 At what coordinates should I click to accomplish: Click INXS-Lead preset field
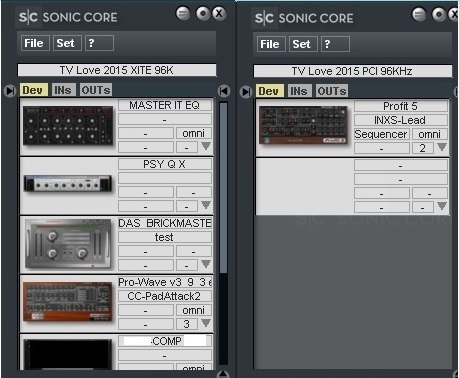click(x=401, y=120)
